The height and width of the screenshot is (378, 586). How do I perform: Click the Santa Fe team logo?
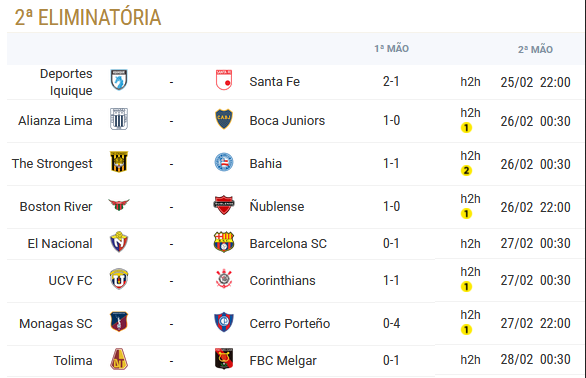point(224,80)
